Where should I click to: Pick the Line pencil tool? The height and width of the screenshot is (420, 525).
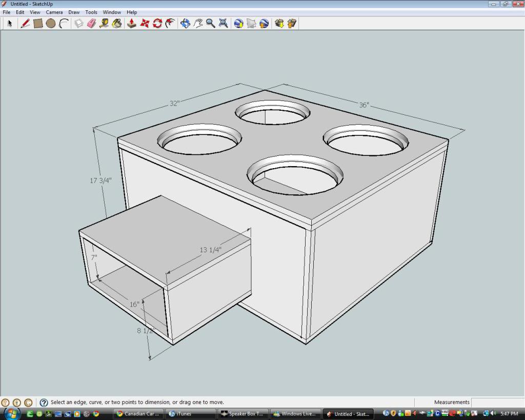click(x=25, y=24)
